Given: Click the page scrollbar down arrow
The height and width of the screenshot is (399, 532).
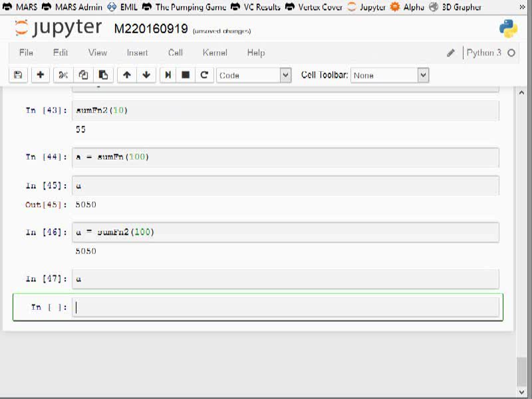Looking at the screenshot, I should [x=522, y=392].
